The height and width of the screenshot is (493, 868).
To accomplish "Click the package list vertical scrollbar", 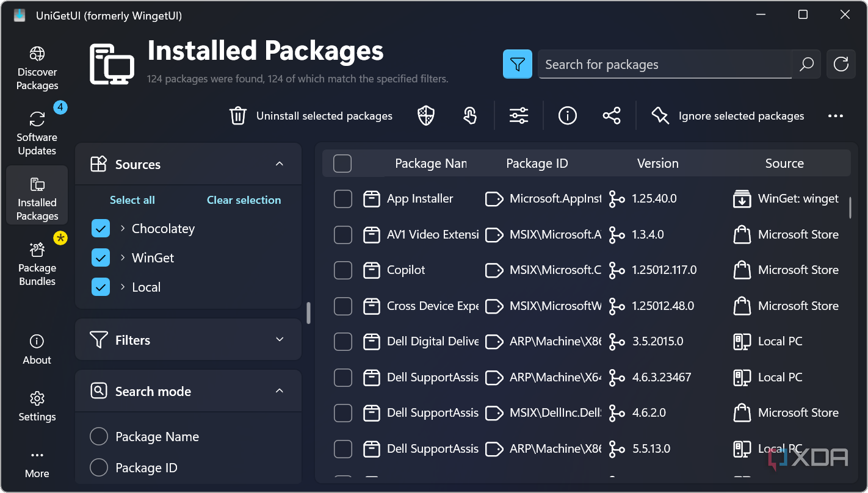I will click(x=850, y=207).
